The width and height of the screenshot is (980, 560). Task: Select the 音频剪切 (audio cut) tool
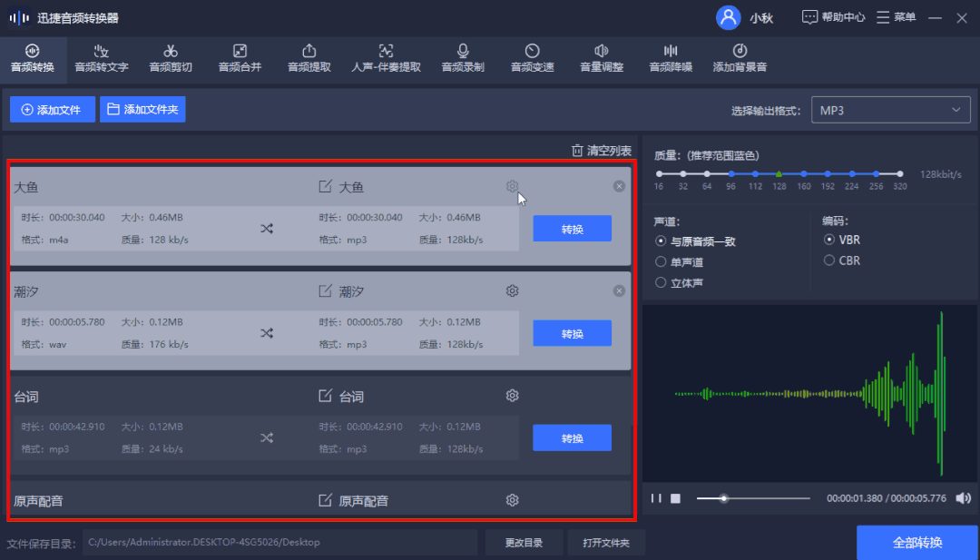[171, 57]
